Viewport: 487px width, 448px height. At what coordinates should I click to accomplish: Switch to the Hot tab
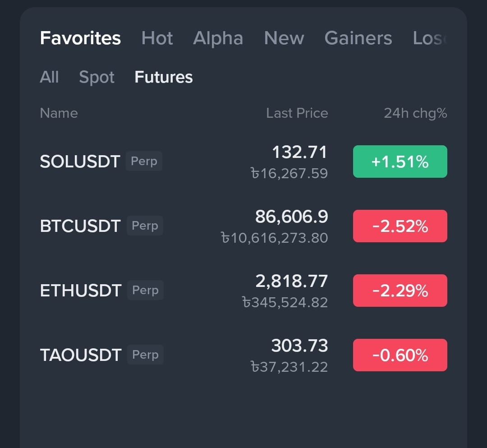tap(157, 38)
